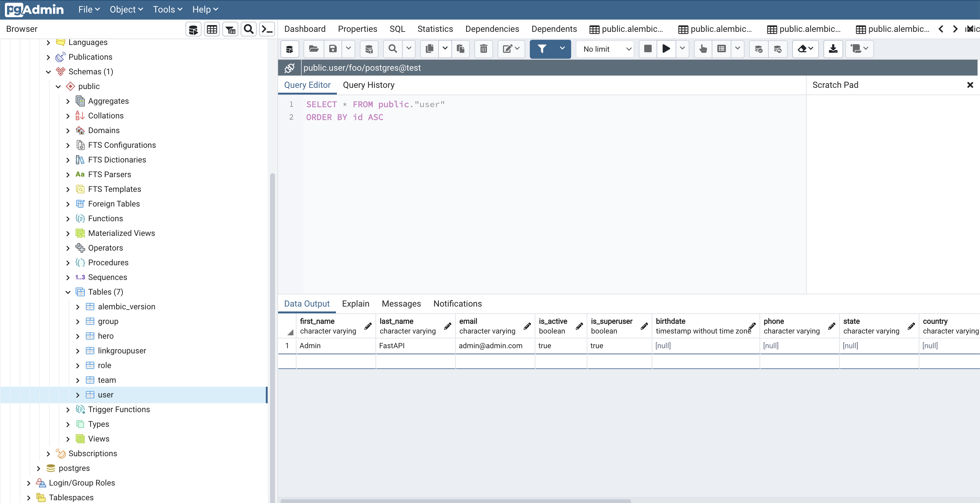Click the Commit transaction icon
This screenshot has width=980, height=503.
pos(758,49)
